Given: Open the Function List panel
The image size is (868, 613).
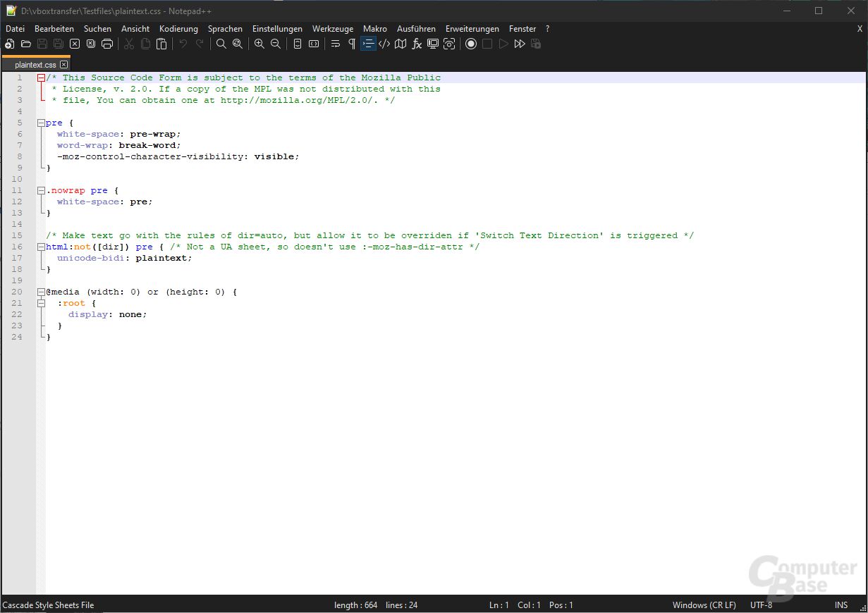Looking at the screenshot, I should click(417, 44).
